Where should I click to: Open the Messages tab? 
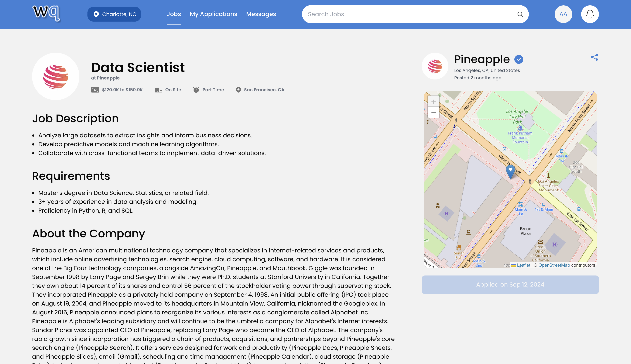261,14
